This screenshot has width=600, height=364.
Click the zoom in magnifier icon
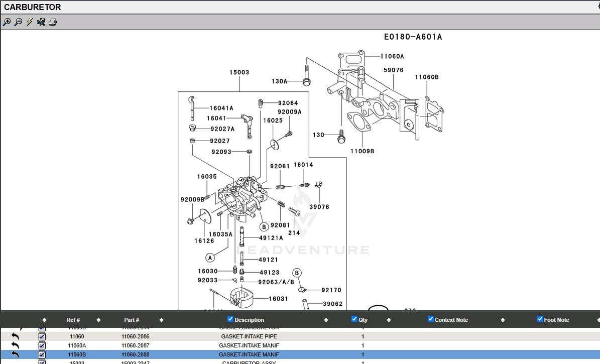[7, 22]
